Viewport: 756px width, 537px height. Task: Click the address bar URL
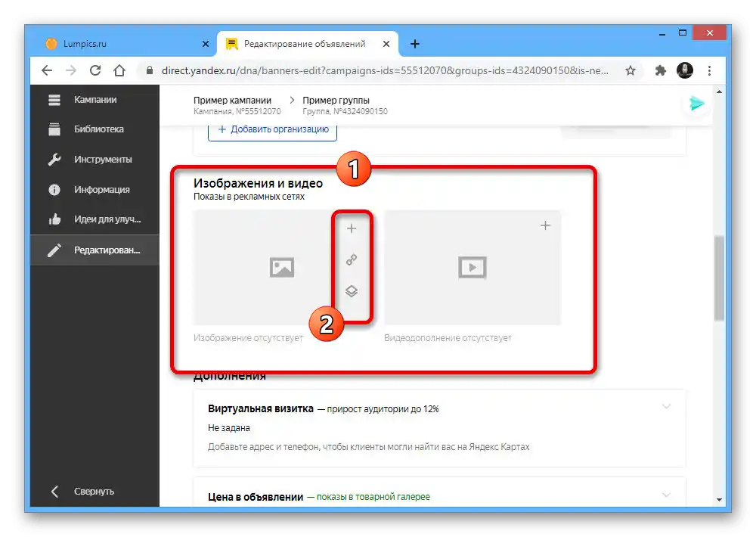coord(385,70)
